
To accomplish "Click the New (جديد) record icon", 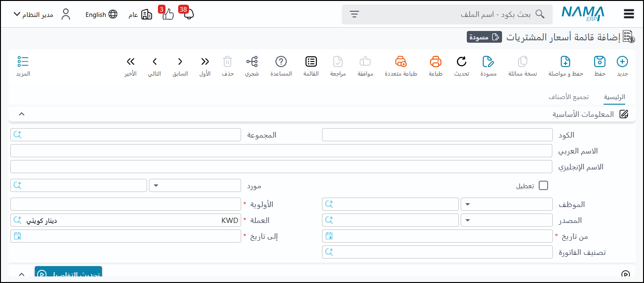I will click(x=622, y=62).
